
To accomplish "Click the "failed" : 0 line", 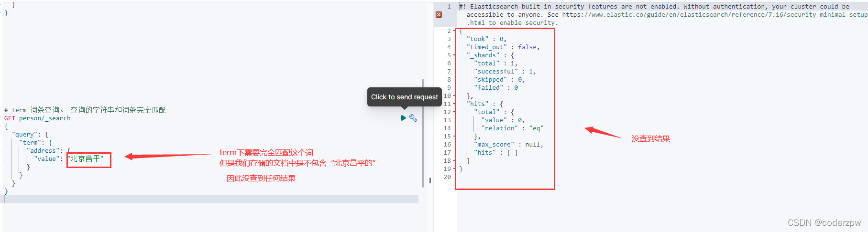I will tap(496, 88).
